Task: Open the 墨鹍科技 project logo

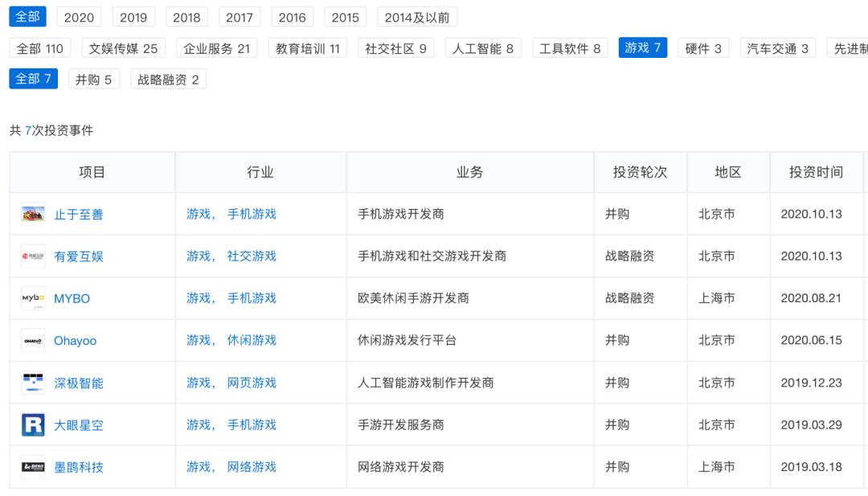Action: [33, 467]
